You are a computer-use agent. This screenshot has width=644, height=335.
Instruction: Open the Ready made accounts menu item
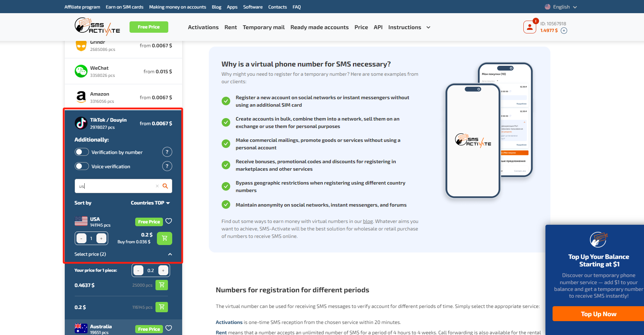pyautogui.click(x=320, y=27)
